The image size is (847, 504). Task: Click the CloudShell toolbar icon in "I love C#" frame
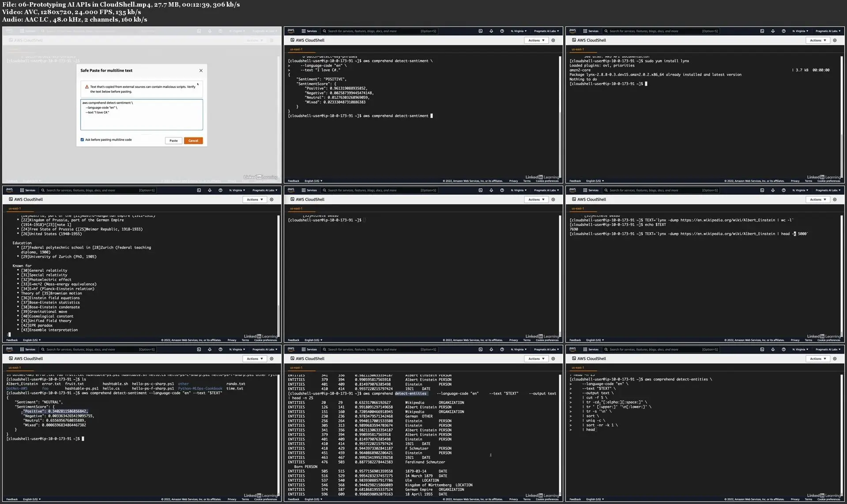coord(481,31)
